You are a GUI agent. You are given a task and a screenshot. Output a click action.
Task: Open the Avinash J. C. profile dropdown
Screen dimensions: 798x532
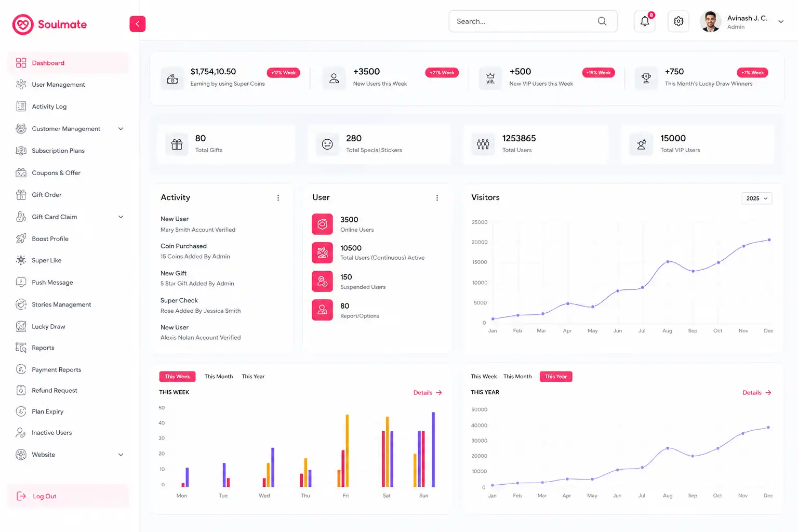[x=781, y=22]
